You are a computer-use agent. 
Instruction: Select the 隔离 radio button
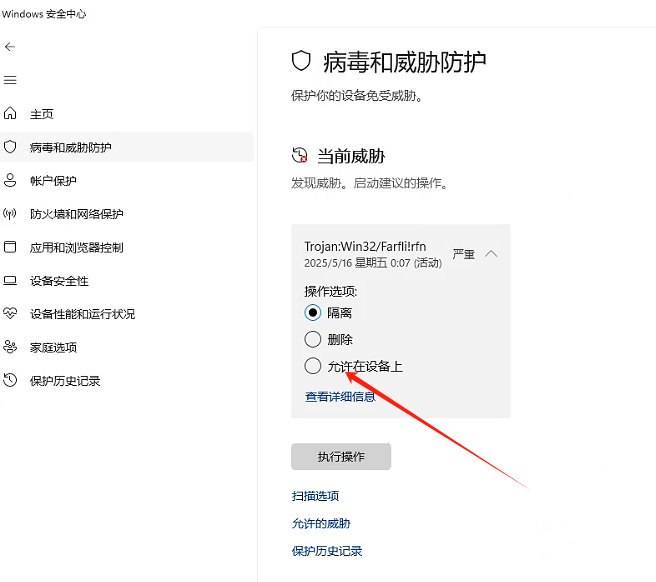tap(313, 312)
